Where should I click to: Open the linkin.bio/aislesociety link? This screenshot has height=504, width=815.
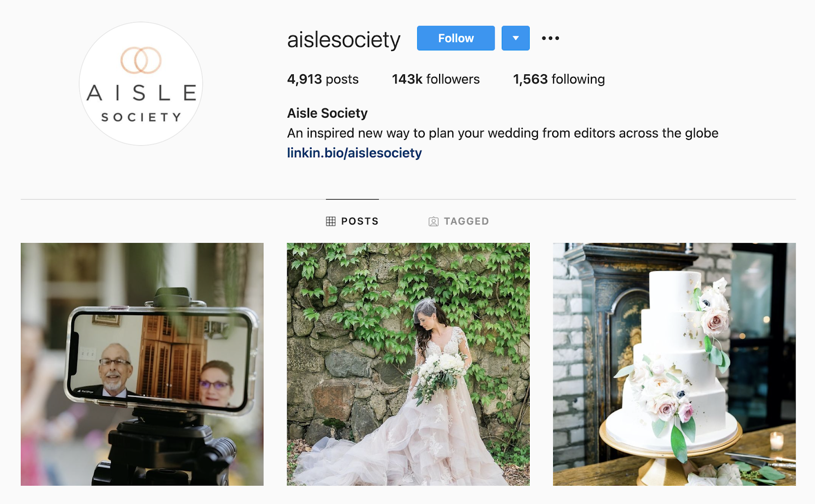(355, 153)
